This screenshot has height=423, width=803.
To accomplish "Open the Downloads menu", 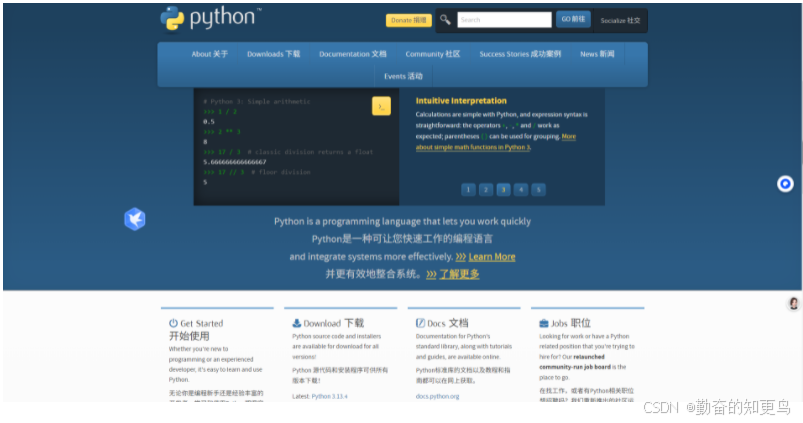I will point(273,54).
